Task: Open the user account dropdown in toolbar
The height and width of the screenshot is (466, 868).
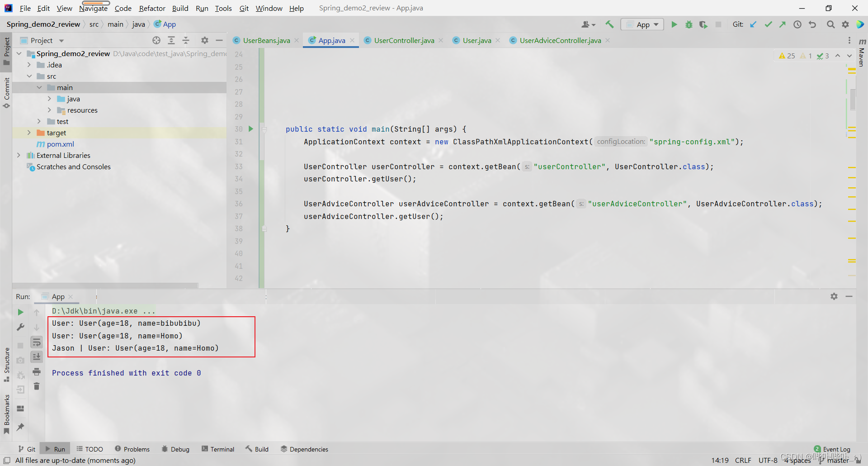Action: (588, 24)
